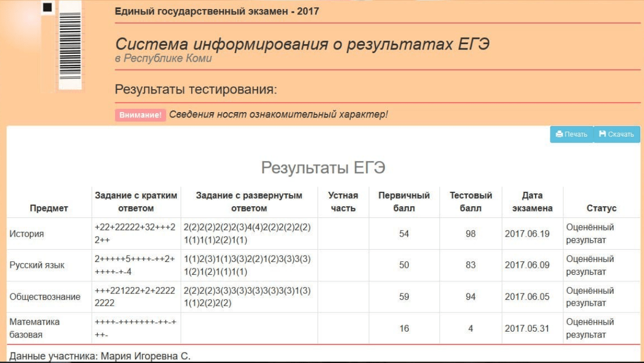Click the exam date 2017.06.09
The width and height of the screenshot is (644, 363).
click(x=527, y=265)
